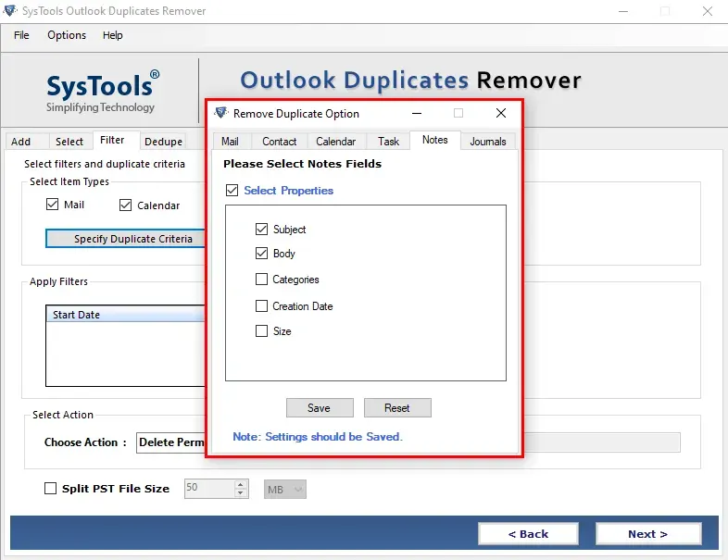Enable the Categories checkbox
The height and width of the screenshot is (560, 728).
[x=261, y=279]
